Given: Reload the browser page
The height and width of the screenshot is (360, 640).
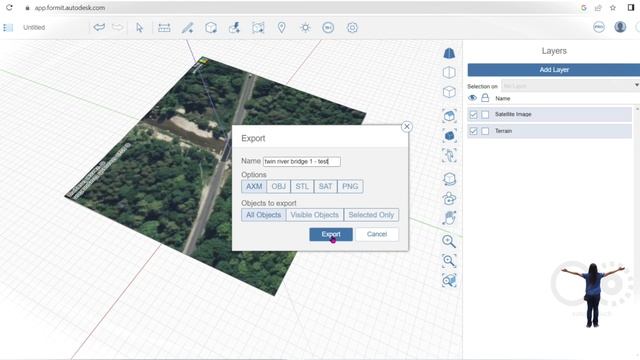Looking at the screenshot, I should pos(9,7).
